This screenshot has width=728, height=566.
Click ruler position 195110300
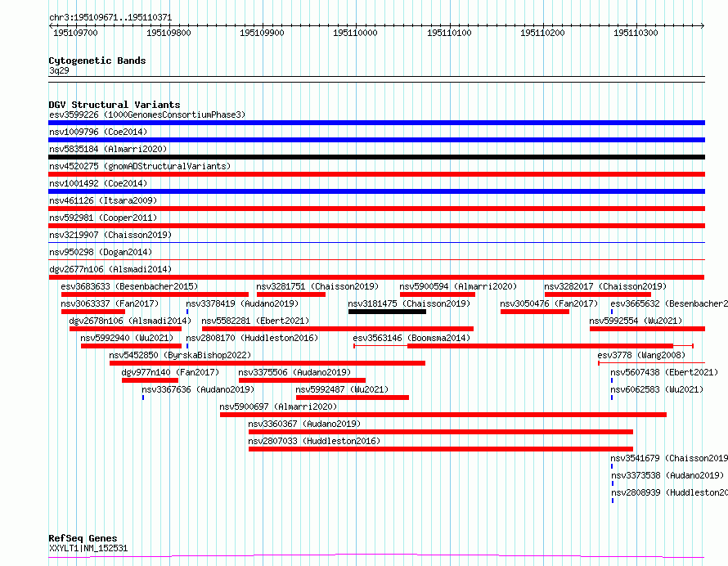[x=636, y=33]
